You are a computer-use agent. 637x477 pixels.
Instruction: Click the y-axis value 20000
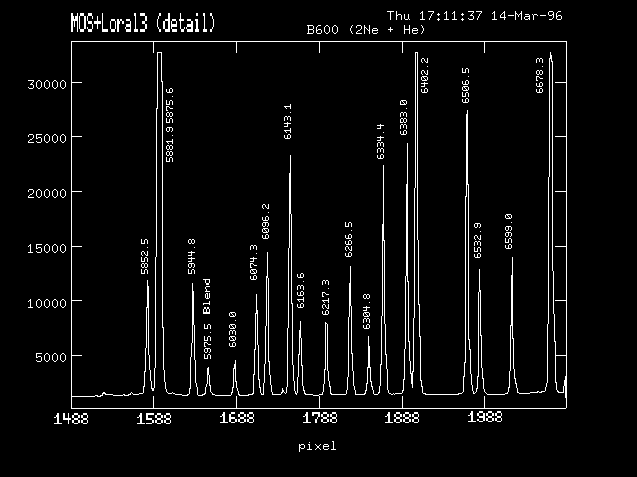[47, 193]
